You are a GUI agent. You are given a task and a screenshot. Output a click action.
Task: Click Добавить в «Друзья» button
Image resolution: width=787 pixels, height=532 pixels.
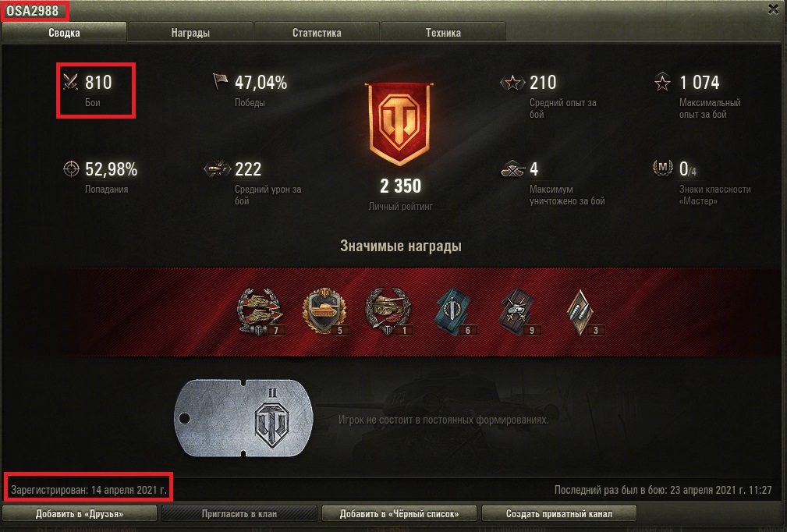80,513
